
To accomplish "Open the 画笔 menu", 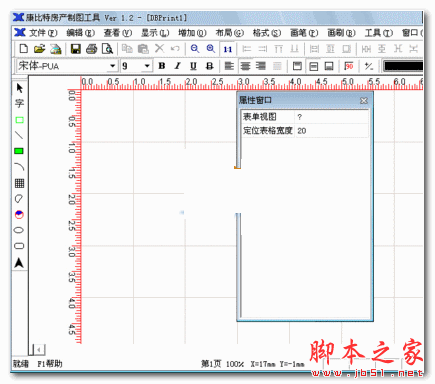I will (304, 33).
